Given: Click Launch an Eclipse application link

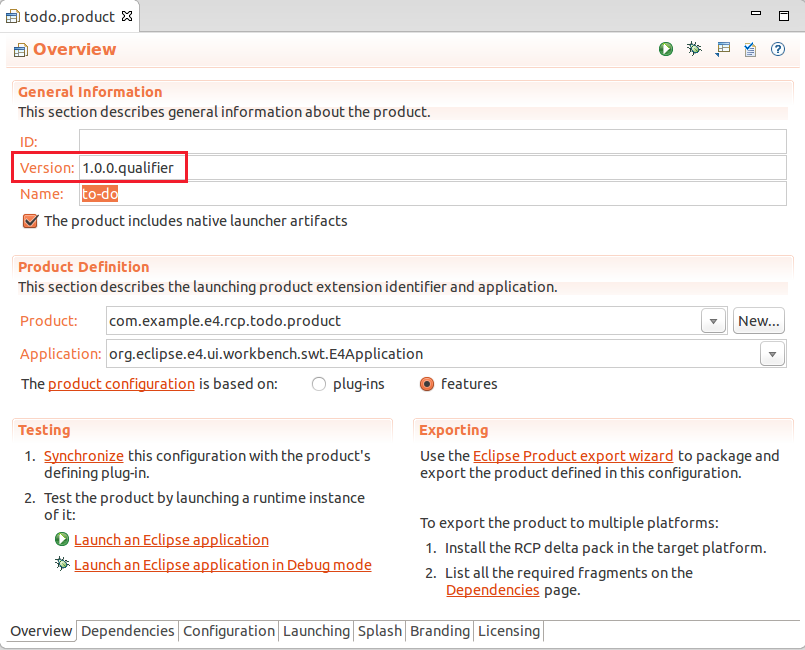Looking at the screenshot, I should click(171, 540).
